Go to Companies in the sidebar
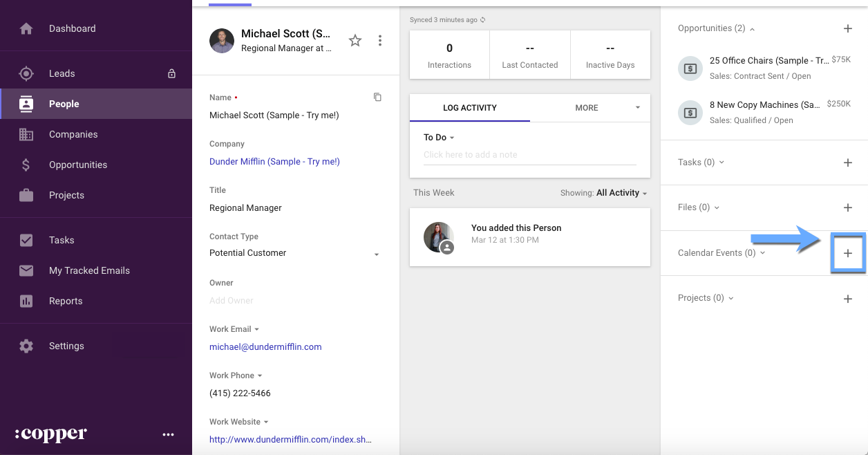 [x=73, y=134]
